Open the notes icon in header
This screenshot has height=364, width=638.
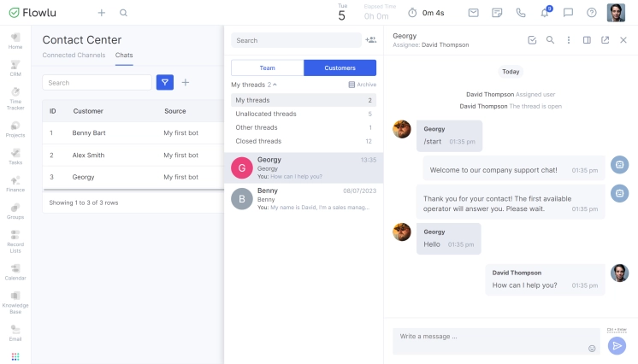click(497, 13)
